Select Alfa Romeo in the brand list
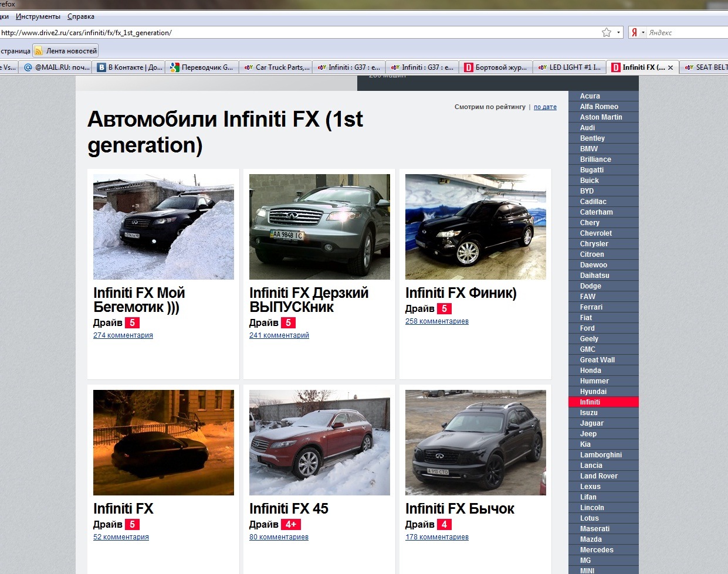The width and height of the screenshot is (728, 574). click(x=604, y=107)
